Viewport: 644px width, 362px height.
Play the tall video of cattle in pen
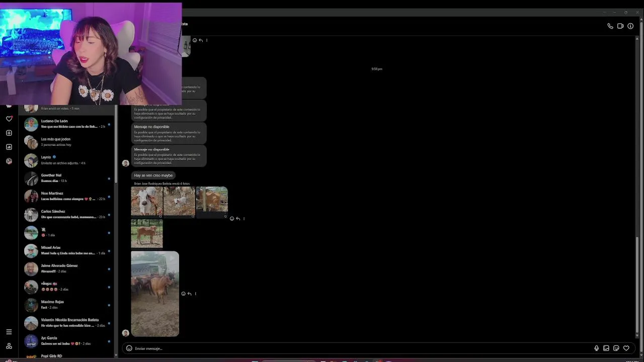pos(155,294)
